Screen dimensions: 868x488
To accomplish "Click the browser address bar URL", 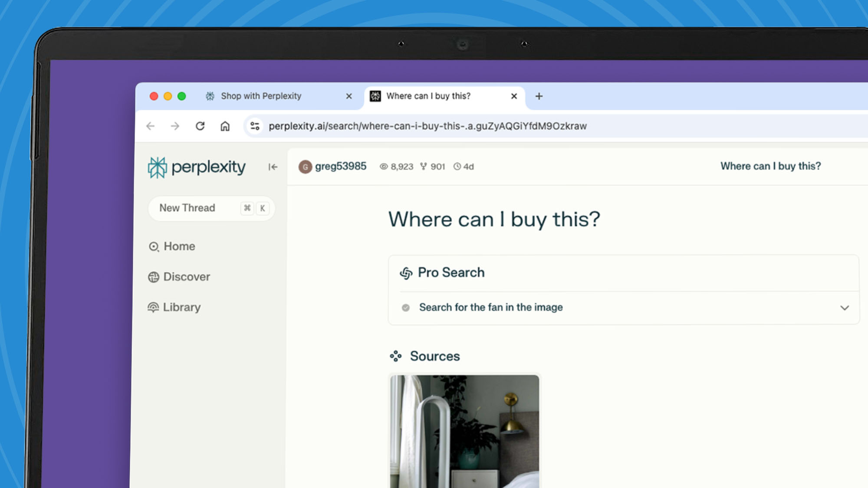I will pos(427,126).
